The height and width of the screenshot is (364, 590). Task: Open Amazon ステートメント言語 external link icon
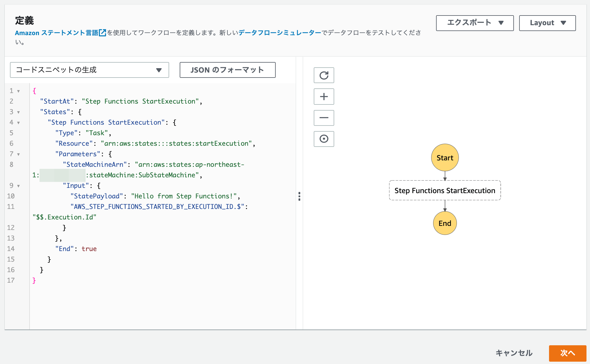tap(102, 33)
